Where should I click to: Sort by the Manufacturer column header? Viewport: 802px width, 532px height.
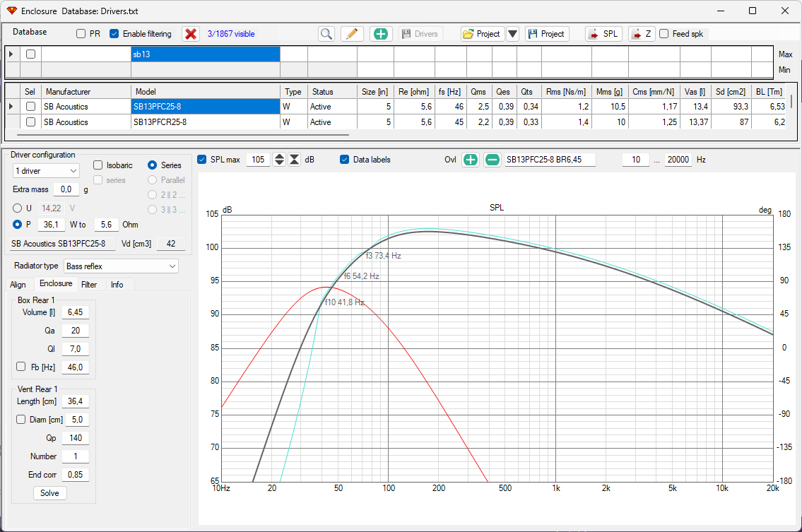[86, 92]
